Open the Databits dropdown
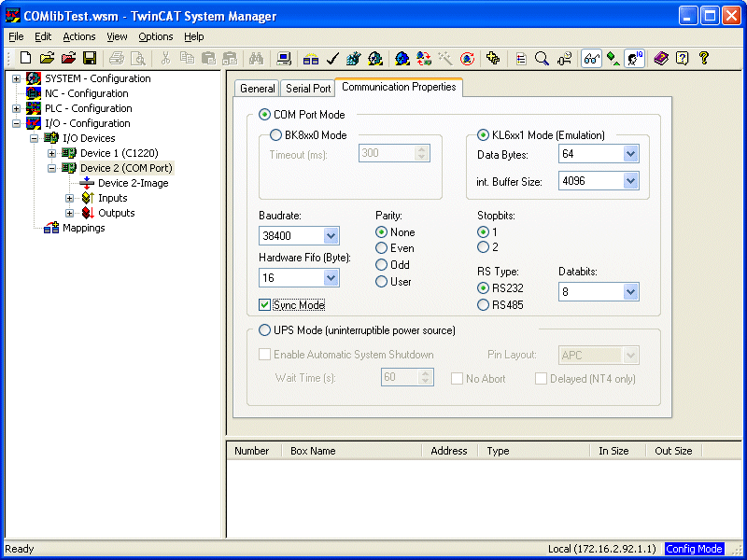The height and width of the screenshot is (560, 747). pyautogui.click(x=630, y=292)
